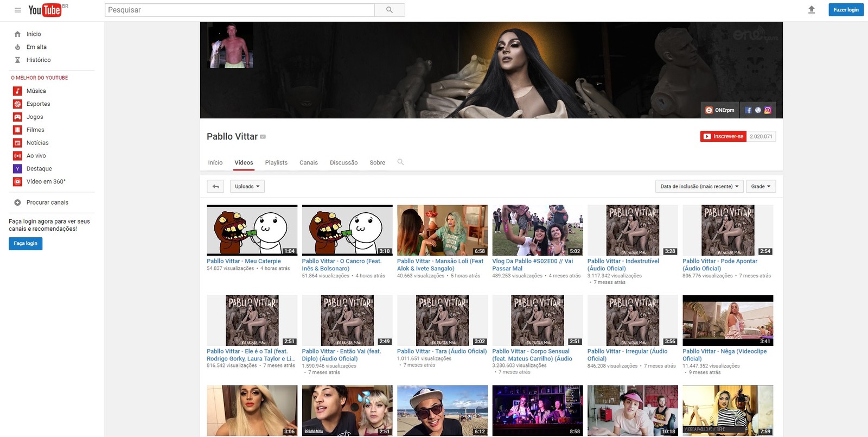Click the upload arrow icon
Image resolution: width=868 pixels, height=437 pixels.
click(x=812, y=10)
